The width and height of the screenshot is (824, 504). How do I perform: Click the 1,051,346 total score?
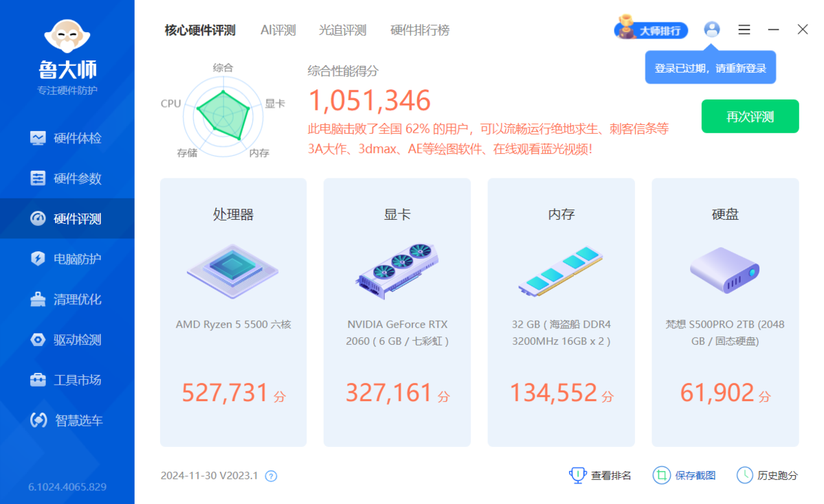pyautogui.click(x=370, y=100)
